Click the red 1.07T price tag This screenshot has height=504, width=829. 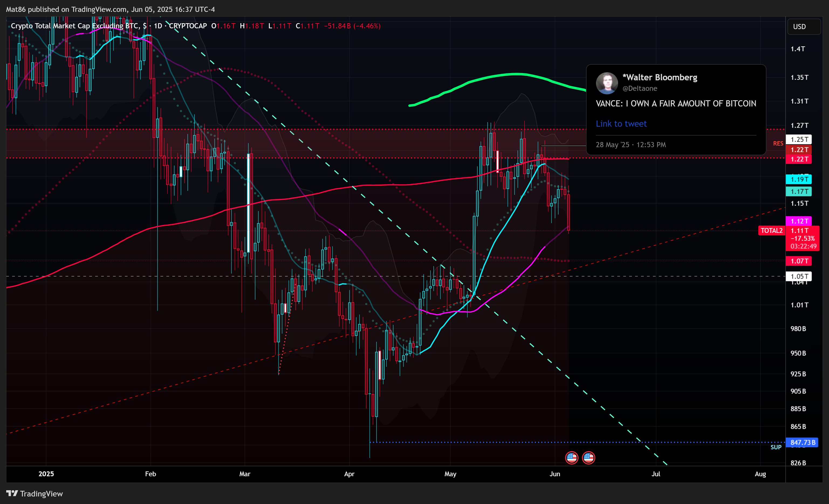798,261
